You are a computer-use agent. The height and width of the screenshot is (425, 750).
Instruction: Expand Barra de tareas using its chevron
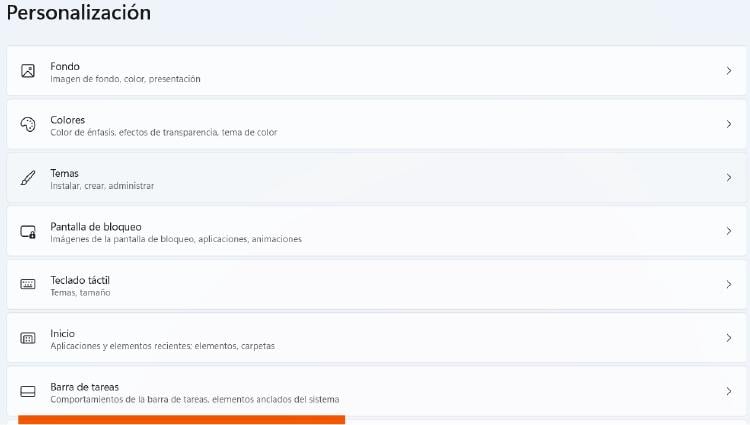click(728, 391)
